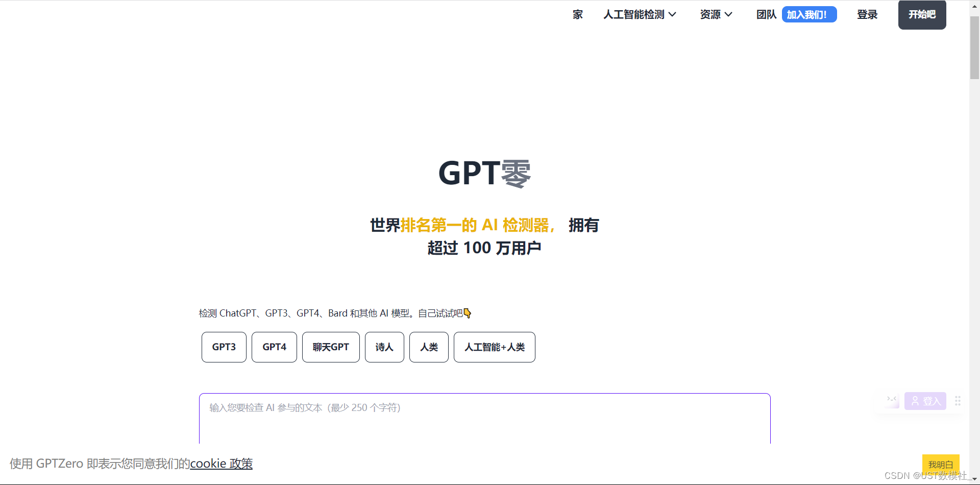Select the 人工智能+人类 sample button

(495, 347)
